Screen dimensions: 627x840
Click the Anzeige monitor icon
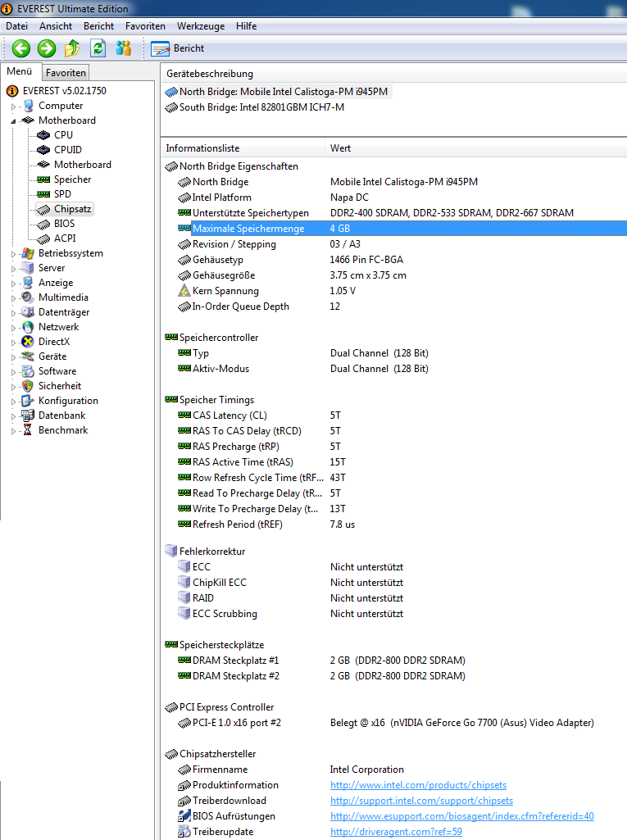coord(28,283)
